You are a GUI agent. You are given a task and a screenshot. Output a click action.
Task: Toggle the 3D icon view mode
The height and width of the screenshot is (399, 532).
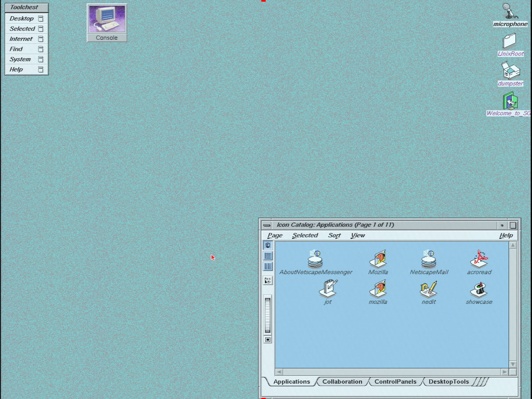click(x=268, y=245)
